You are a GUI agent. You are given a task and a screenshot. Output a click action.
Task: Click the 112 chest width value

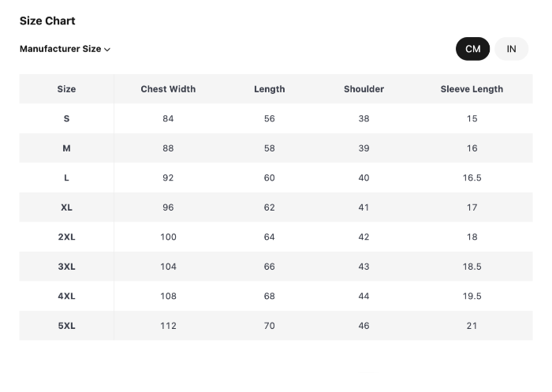coord(168,326)
